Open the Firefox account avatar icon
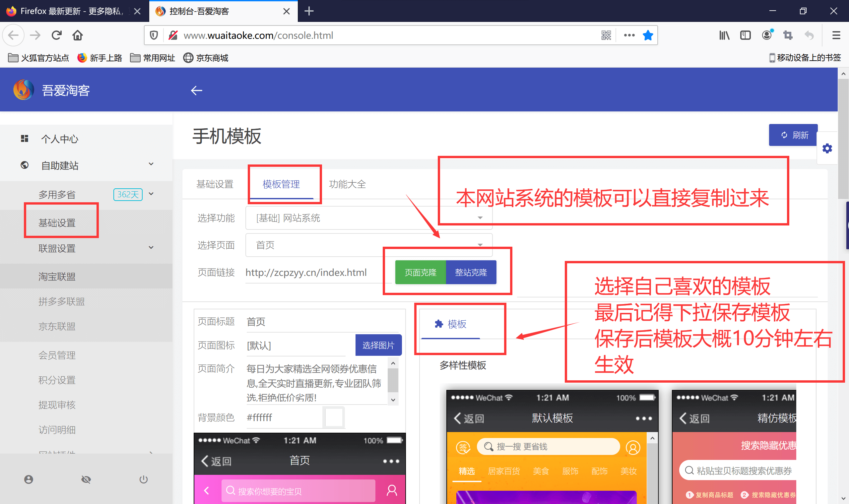 767,35
